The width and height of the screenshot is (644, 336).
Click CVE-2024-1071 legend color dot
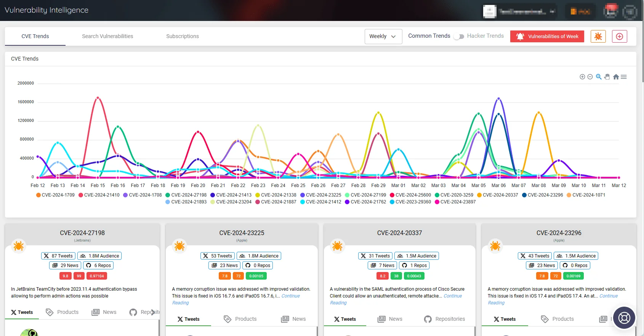tap(569, 195)
